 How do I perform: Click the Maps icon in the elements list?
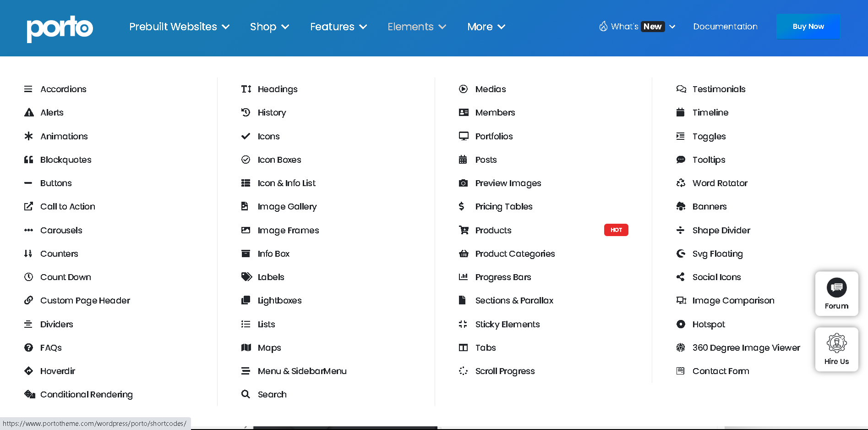coord(246,347)
